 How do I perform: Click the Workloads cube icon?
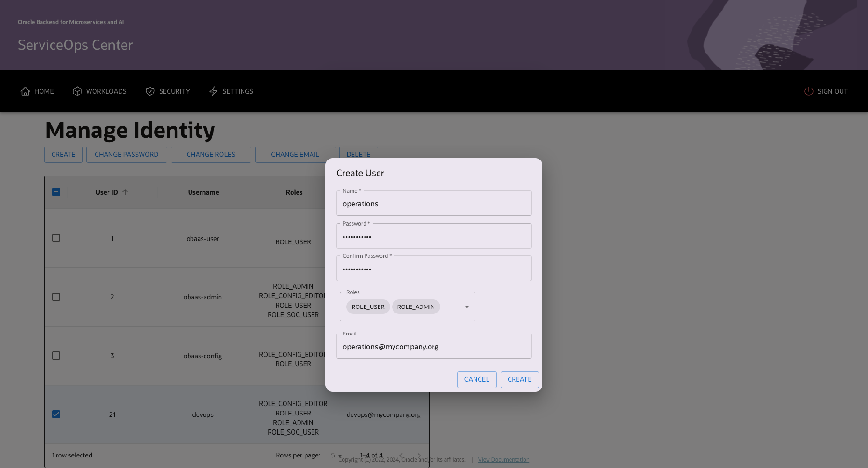coord(77,91)
